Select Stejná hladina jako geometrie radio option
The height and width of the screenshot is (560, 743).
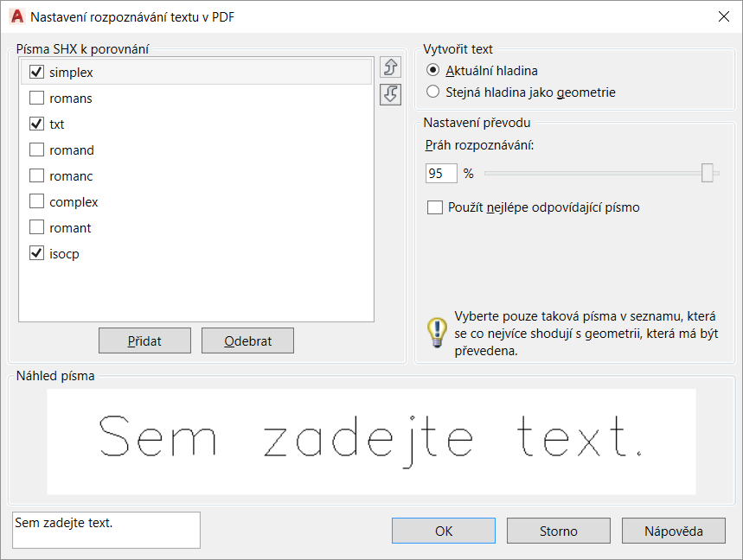(x=432, y=92)
